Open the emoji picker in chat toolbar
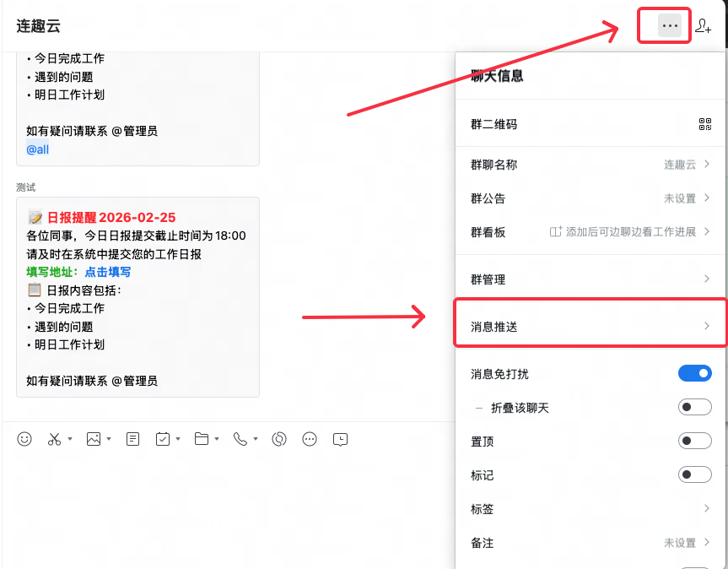The image size is (728, 569). coord(24,439)
